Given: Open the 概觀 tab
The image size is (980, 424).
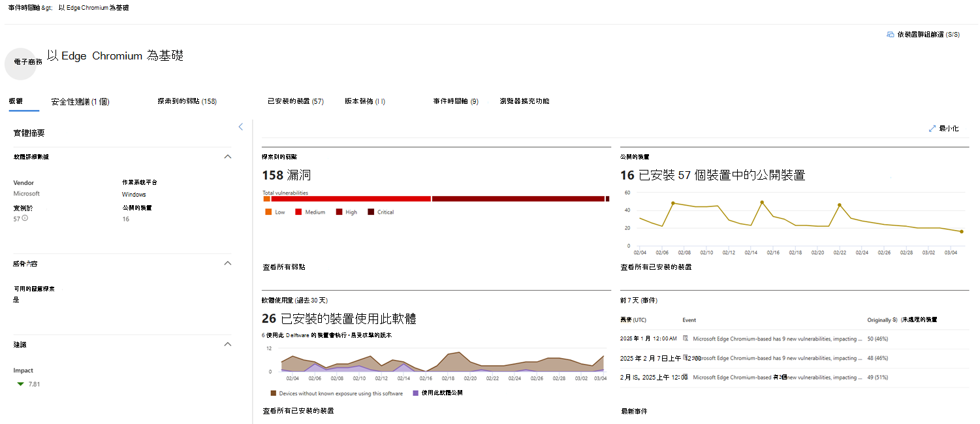Looking at the screenshot, I should [x=16, y=101].
